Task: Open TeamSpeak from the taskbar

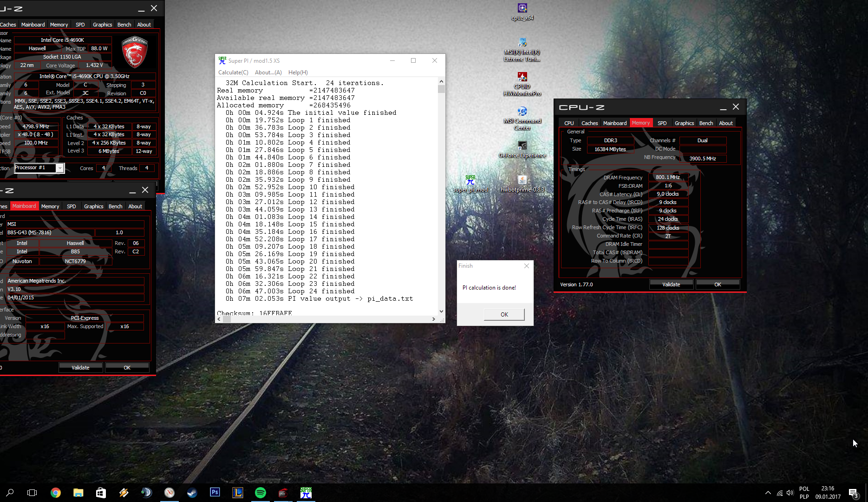Action: [x=146, y=493]
